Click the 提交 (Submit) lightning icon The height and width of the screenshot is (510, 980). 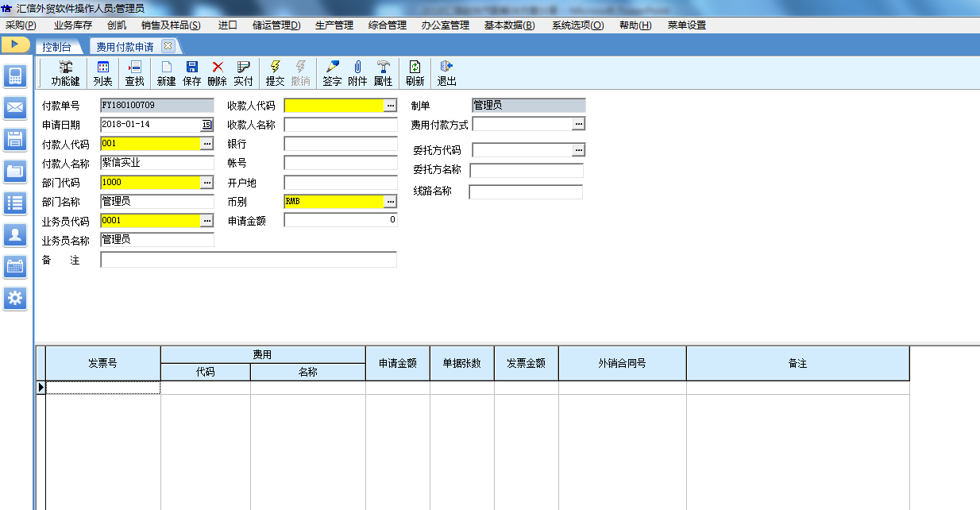coord(275,68)
